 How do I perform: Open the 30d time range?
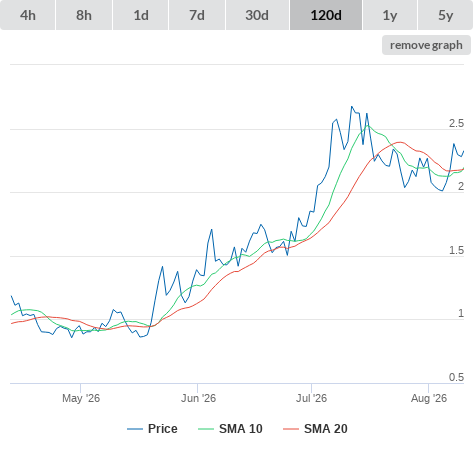[x=257, y=15]
